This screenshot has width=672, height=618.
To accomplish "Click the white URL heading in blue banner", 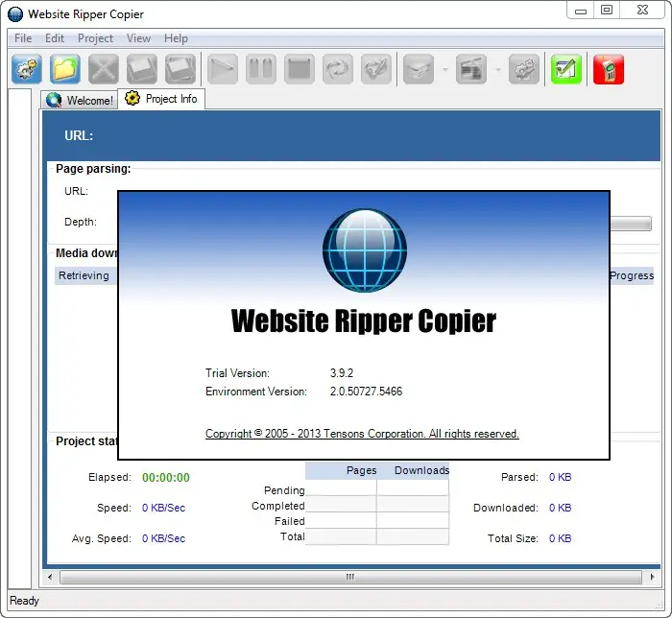I will [x=79, y=135].
